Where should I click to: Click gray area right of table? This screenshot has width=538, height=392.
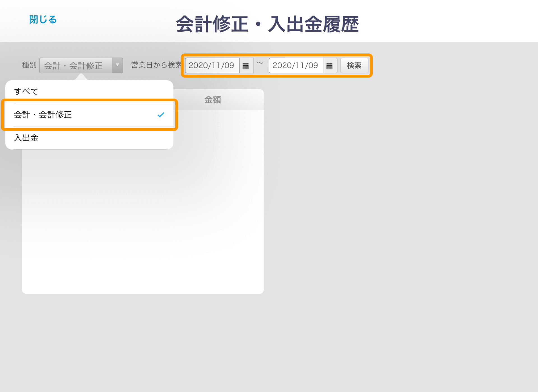click(392, 196)
